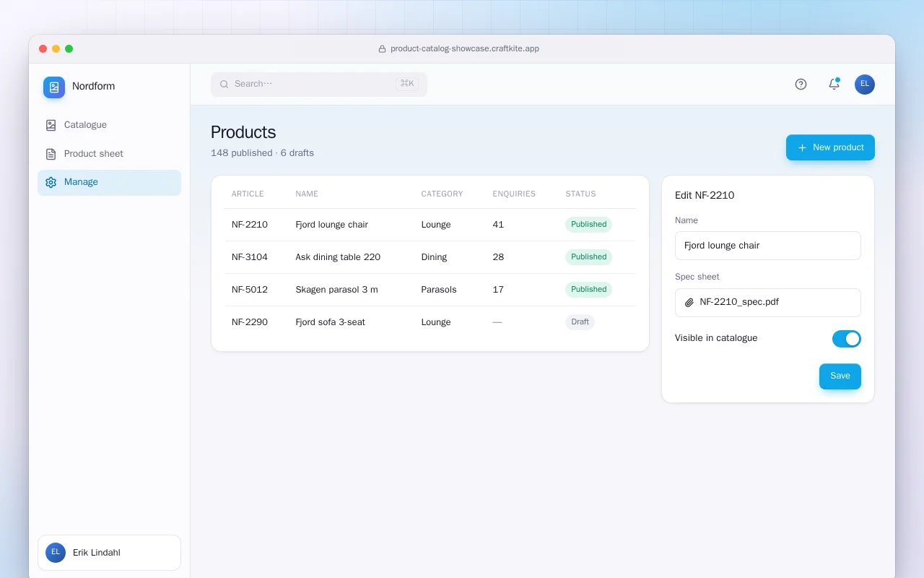The width and height of the screenshot is (924, 578).
Task: Click the lock icon in address bar
Action: pos(383,49)
